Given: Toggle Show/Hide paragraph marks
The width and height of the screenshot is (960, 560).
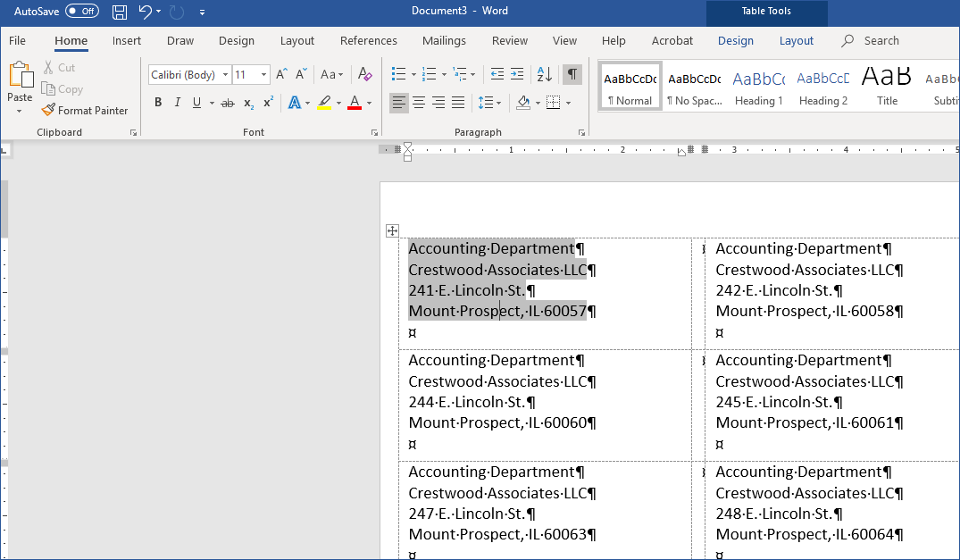Looking at the screenshot, I should (572, 75).
